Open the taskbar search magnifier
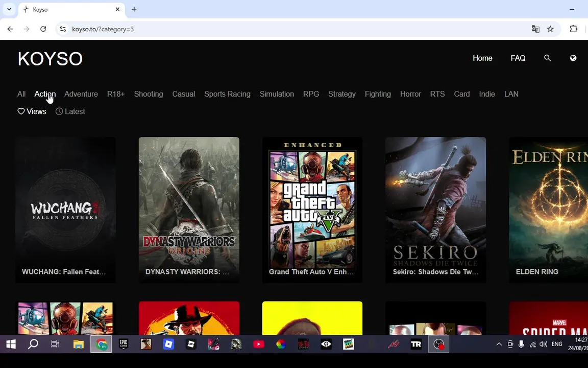 [x=33, y=344]
